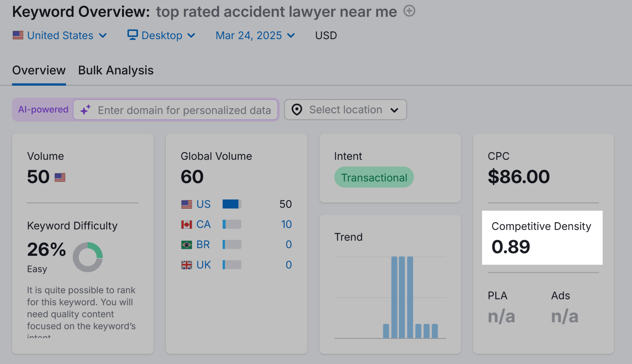Open the United States country dropdown
Screen dimensions: 632x364
tap(60, 36)
